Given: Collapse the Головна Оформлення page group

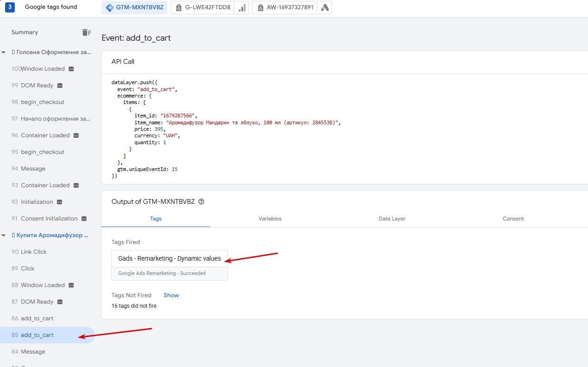Looking at the screenshot, I should (4, 53).
